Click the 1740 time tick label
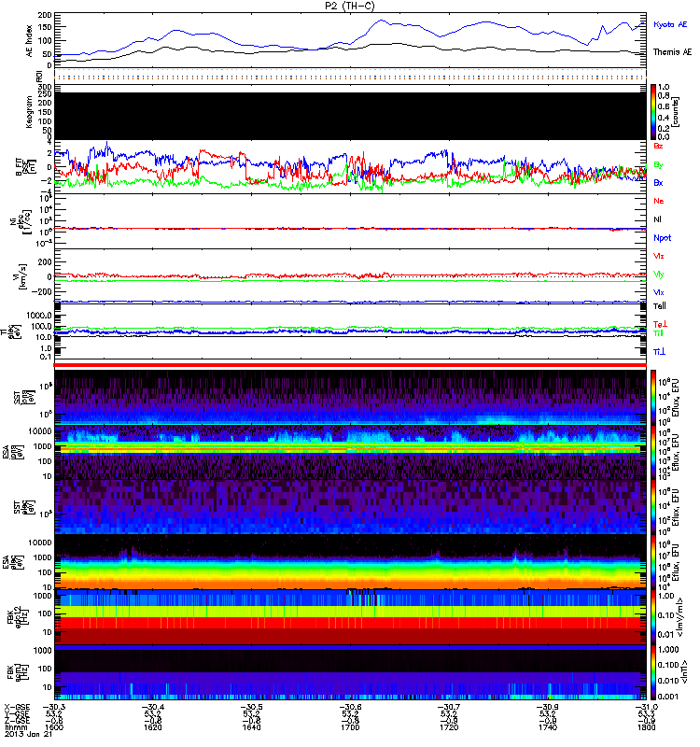Image resolution: width=700 pixels, height=747 pixels. 547,727
